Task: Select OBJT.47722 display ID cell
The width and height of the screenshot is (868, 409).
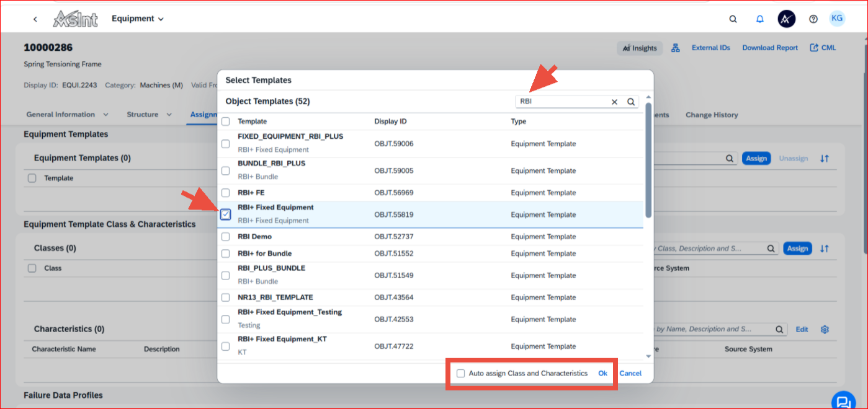Action: (x=394, y=346)
